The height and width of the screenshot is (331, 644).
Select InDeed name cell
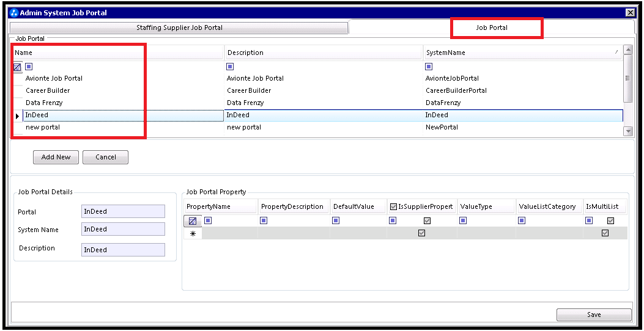(123, 115)
